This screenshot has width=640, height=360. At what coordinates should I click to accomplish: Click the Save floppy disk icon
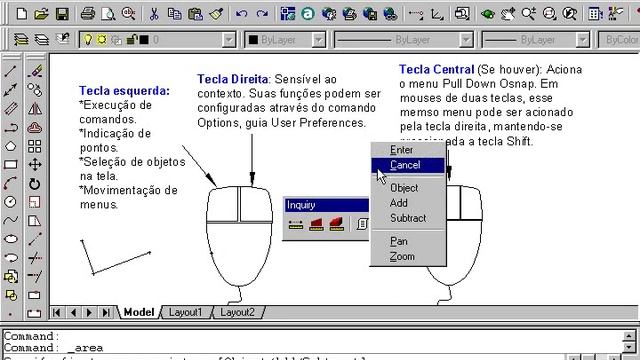point(62,14)
